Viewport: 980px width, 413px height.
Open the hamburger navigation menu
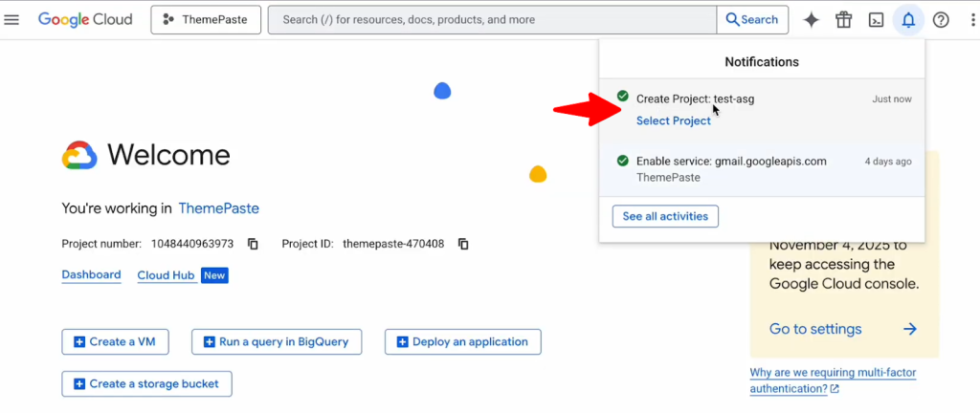point(12,20)
